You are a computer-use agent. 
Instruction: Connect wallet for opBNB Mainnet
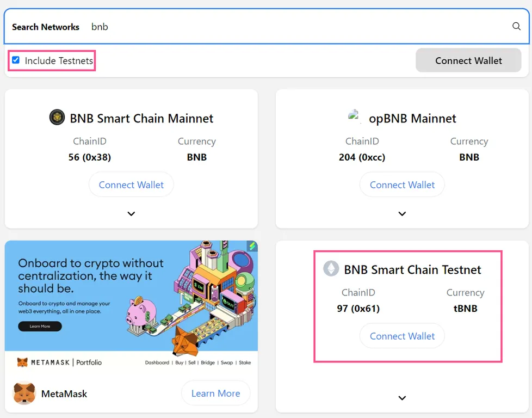coord(402,185)
